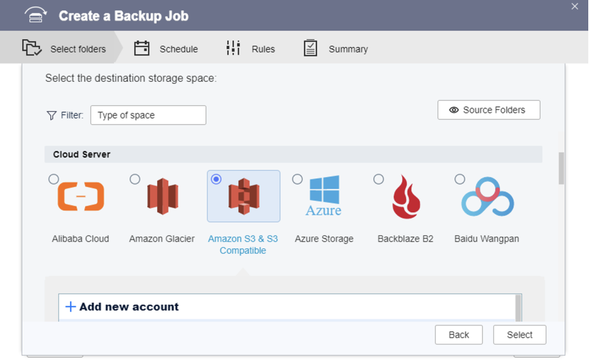This screenshot has width=590, height=364.
Task: Click the Backblaze B2 label
Action: [x=405, y=239]
